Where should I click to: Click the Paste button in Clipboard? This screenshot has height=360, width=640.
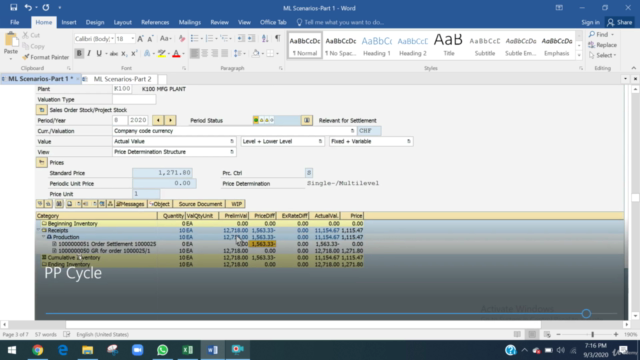tap(11, 45)
